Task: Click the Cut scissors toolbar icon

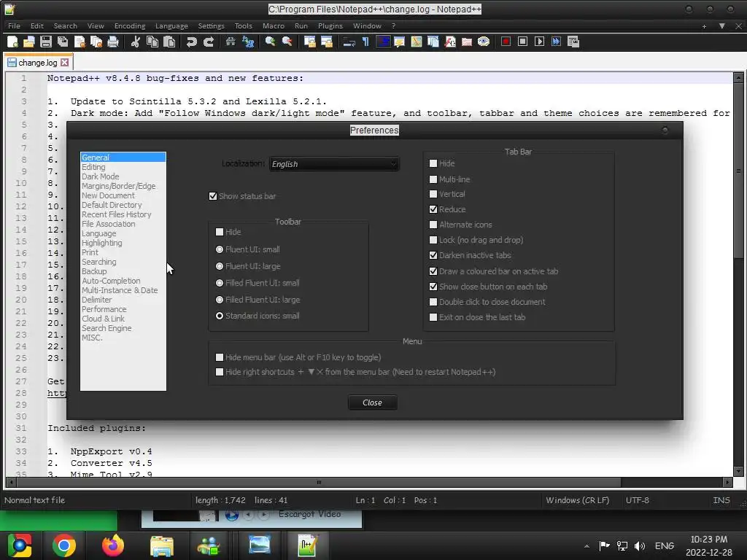Action: [x=135, y=42]
